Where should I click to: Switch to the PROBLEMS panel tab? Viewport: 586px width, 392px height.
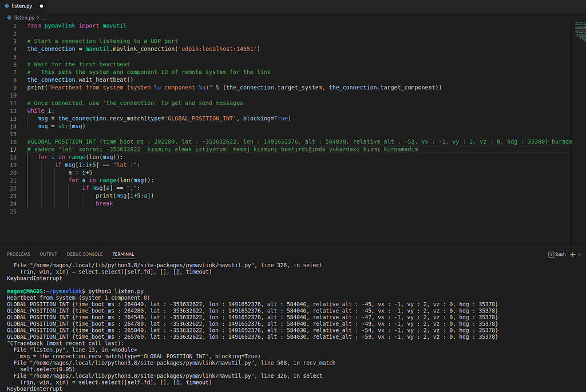click(18, 254)
